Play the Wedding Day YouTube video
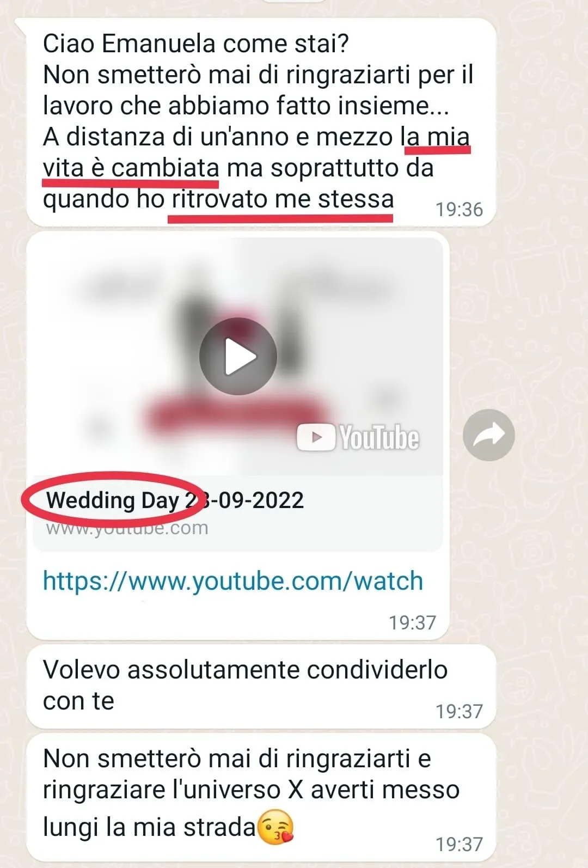 [238, 357]
